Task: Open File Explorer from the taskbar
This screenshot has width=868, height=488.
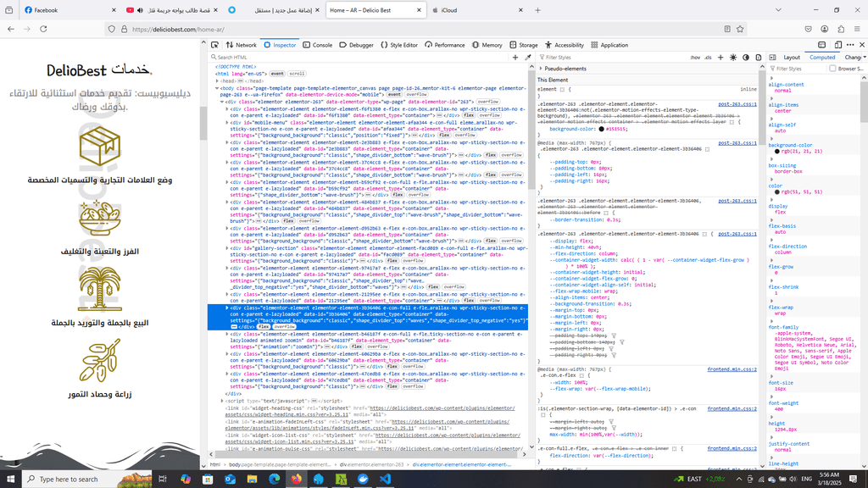Action: click(x=252, y=480)
